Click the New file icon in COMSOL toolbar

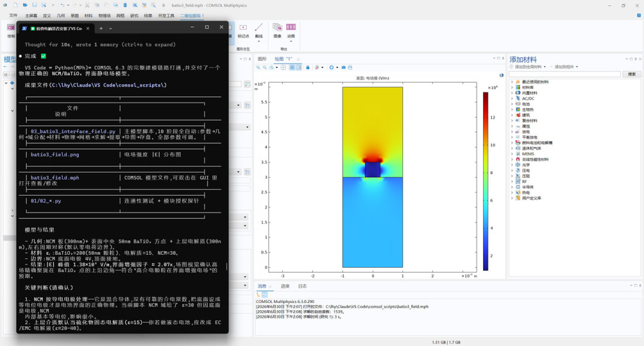pos(16,5)
